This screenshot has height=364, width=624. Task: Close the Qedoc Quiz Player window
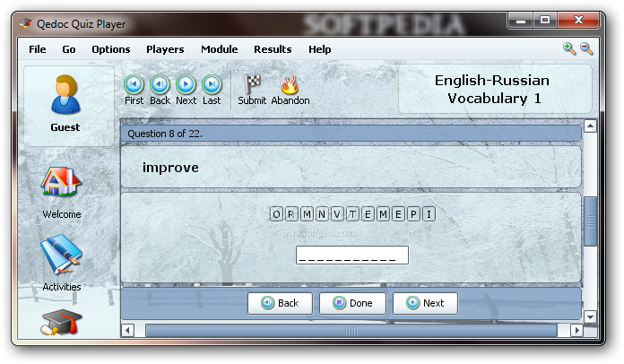[578, 21]
